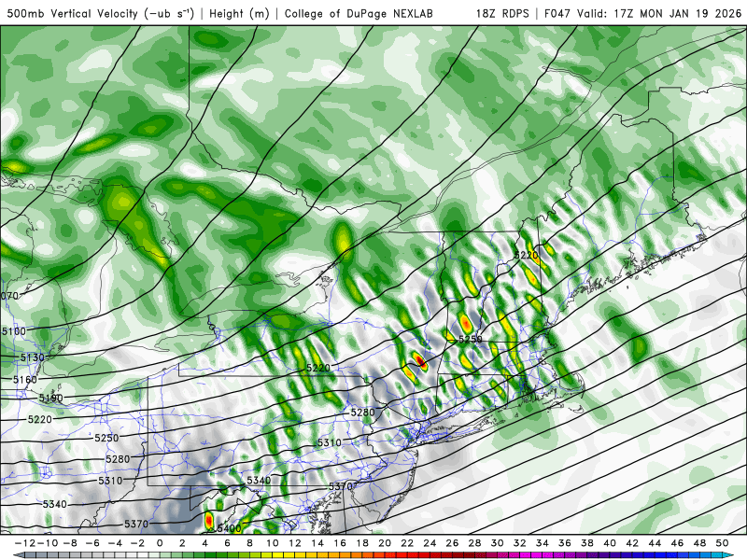Click the 8 tick on the color scale

point(249,543)
